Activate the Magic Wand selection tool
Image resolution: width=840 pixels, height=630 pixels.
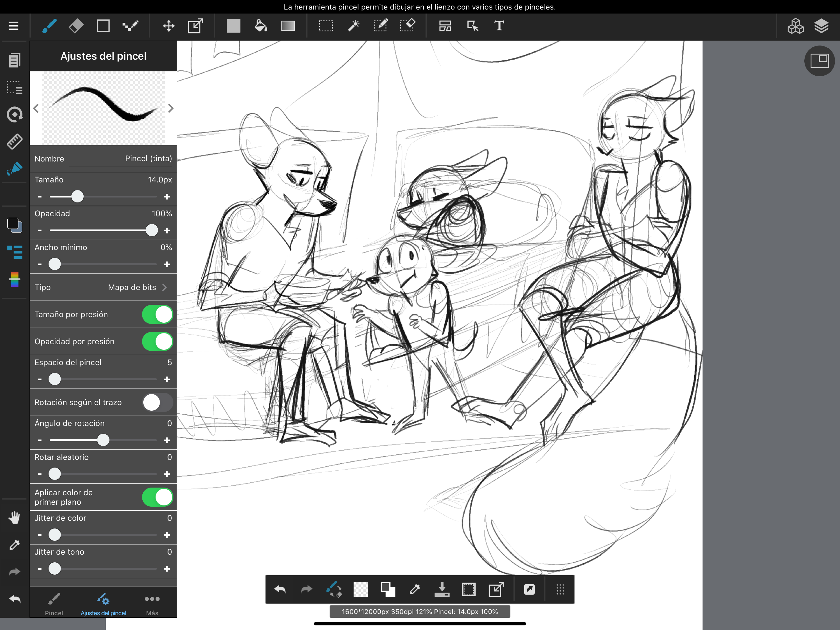[353, 26]
